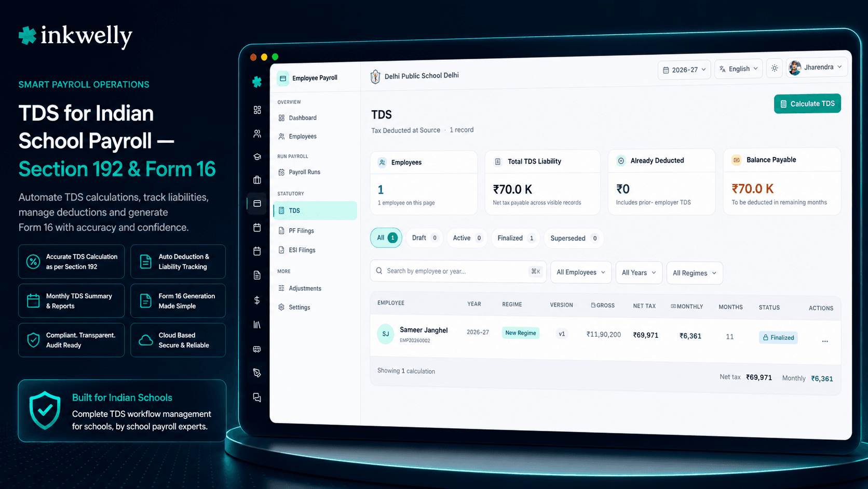Click the employee ID EMP20260002
The width and height of the screenshot is (868, 489).
415,341
